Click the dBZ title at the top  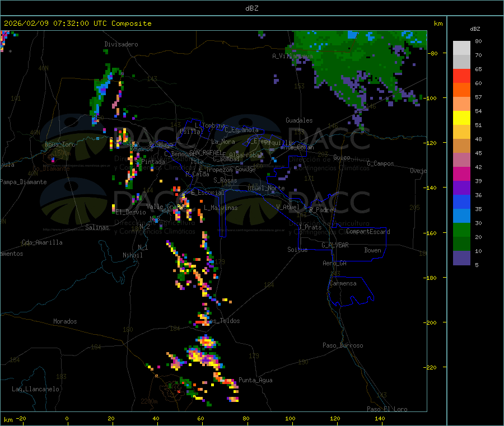[x=251, y=8]
